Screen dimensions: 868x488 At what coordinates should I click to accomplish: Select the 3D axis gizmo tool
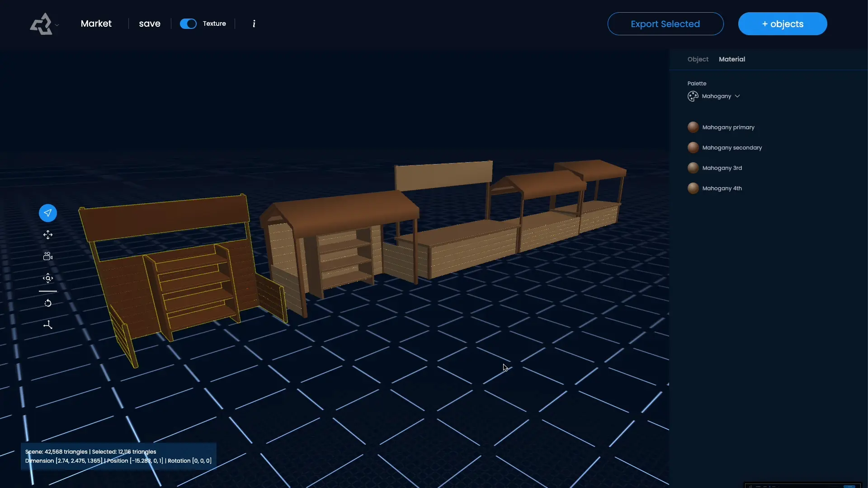(48, 325)
